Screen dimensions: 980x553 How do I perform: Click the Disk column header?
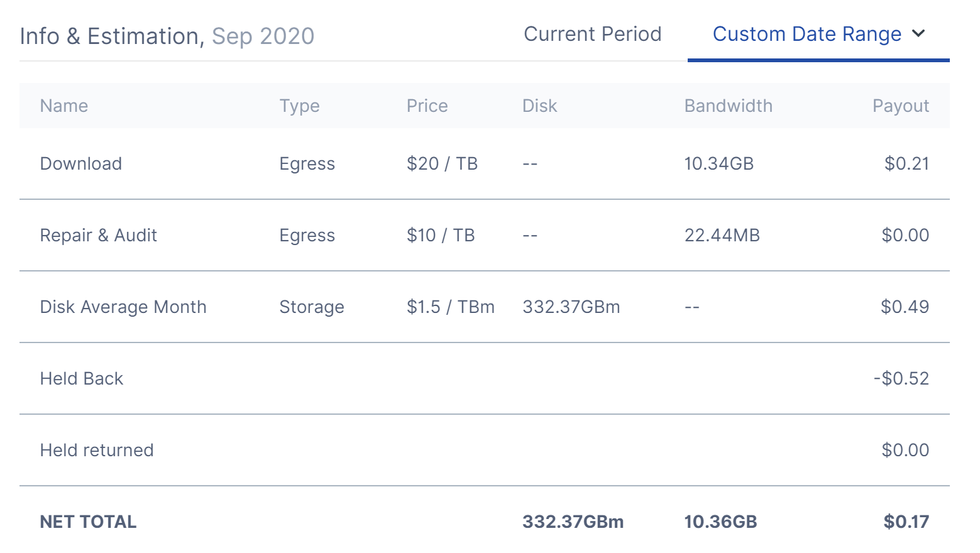[539, 106]
